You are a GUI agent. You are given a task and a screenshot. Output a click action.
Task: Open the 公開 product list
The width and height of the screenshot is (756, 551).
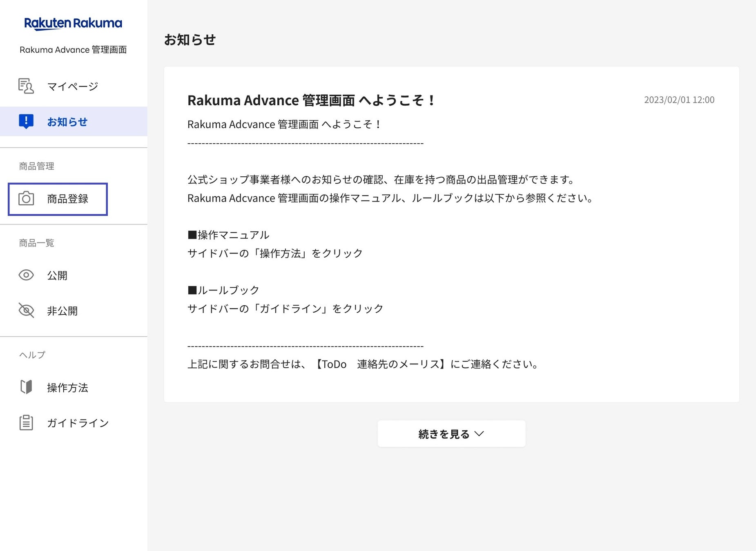[57, 275]
